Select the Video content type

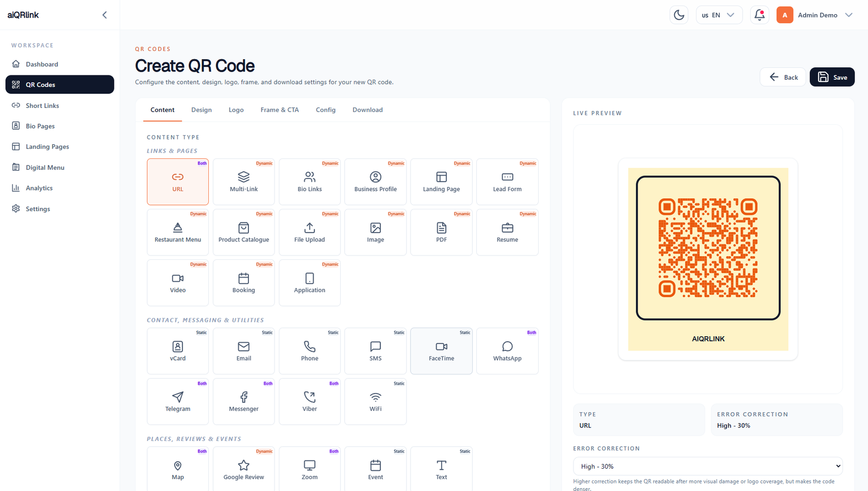point(178,283)
